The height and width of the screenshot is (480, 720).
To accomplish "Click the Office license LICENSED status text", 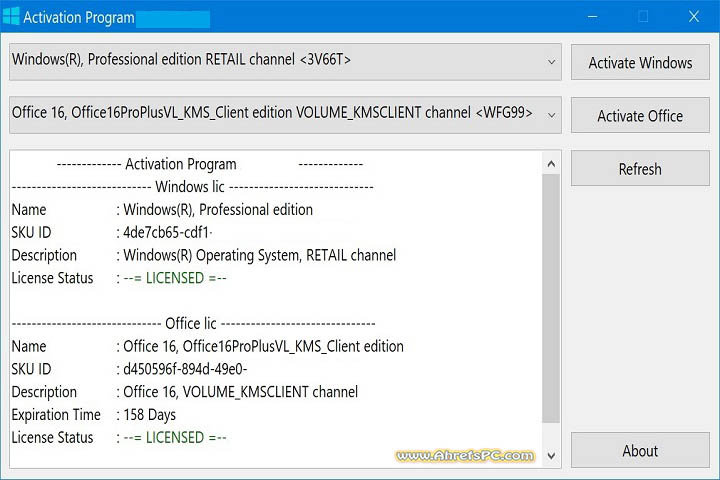I will 175,437.
